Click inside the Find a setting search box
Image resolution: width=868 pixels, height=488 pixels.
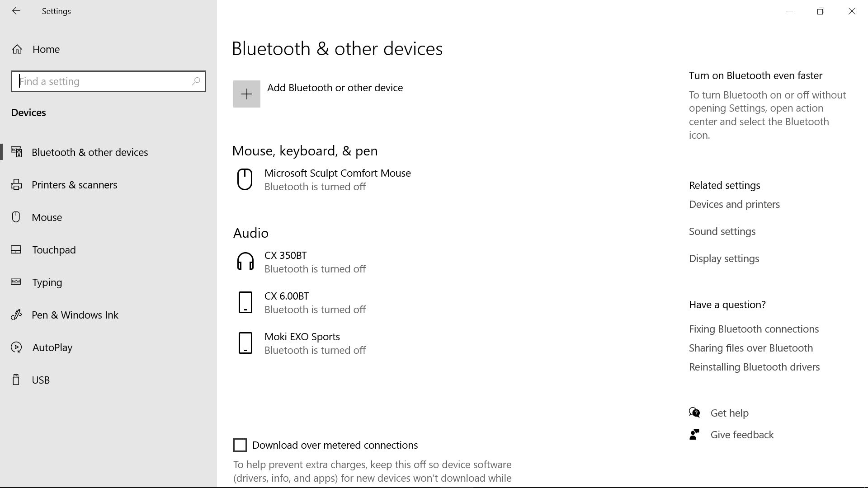[x=108, y=81]
